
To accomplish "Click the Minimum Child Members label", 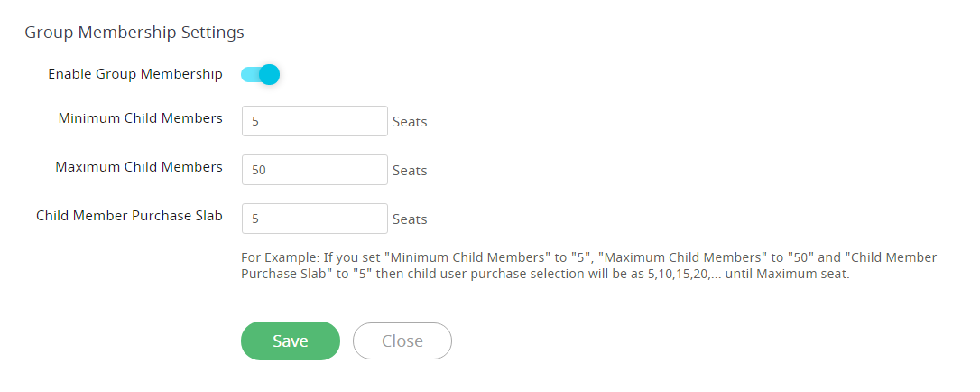I will (140, 117).
